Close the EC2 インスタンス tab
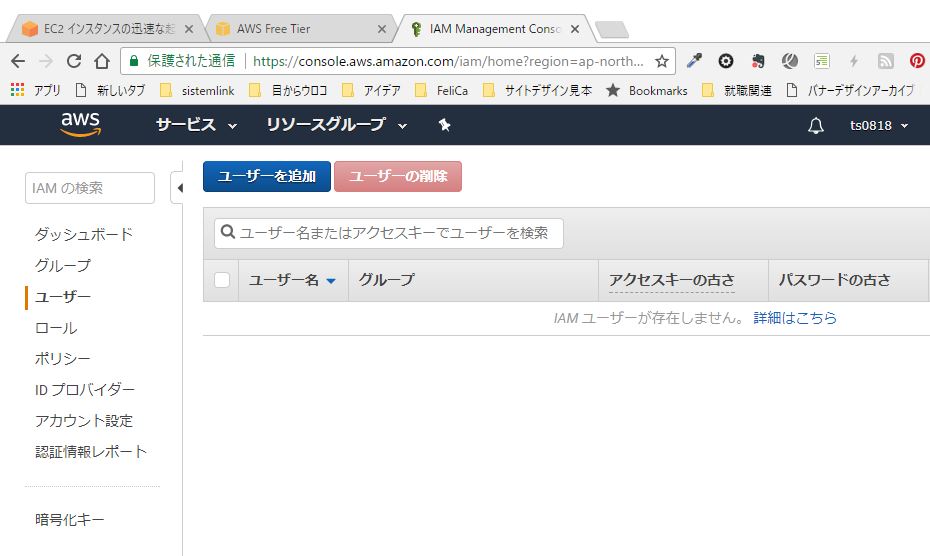Screen dimensions: 930x556 [189, 28]
